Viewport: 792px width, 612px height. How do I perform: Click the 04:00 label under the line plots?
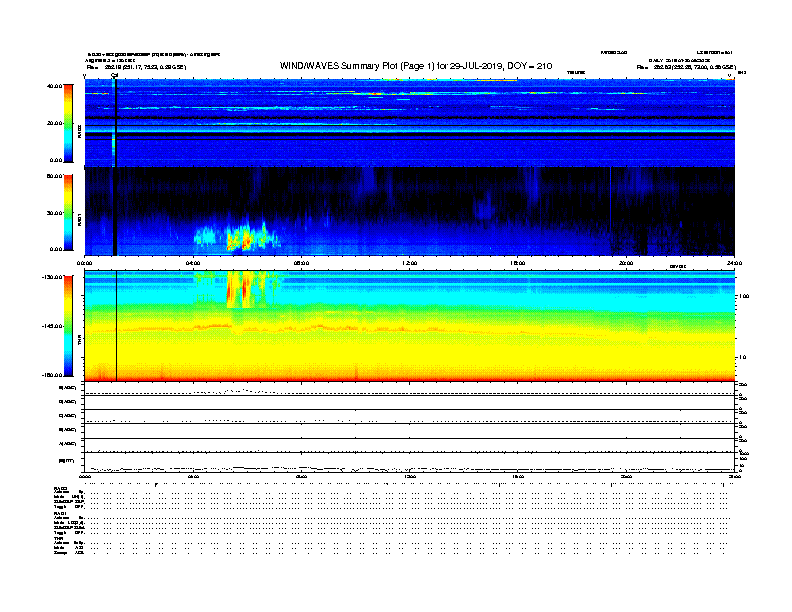193,477
